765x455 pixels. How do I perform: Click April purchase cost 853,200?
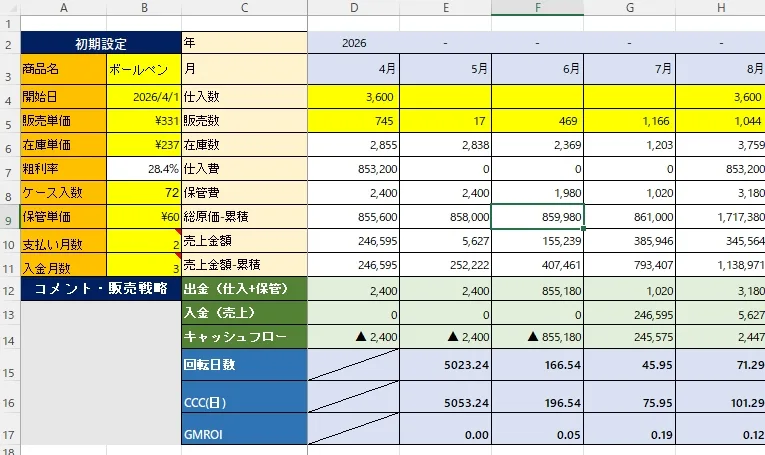point(354,169)
